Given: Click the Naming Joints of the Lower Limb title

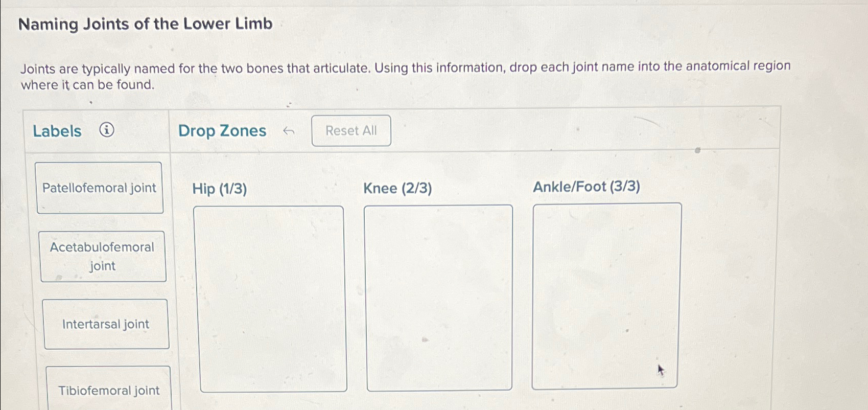Looking at the screenshot, I should 145,24.
